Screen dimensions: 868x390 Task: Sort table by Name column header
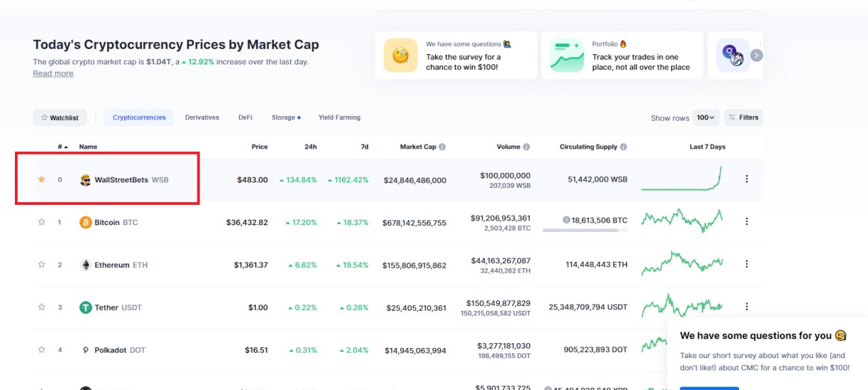[x=88, y=147]
